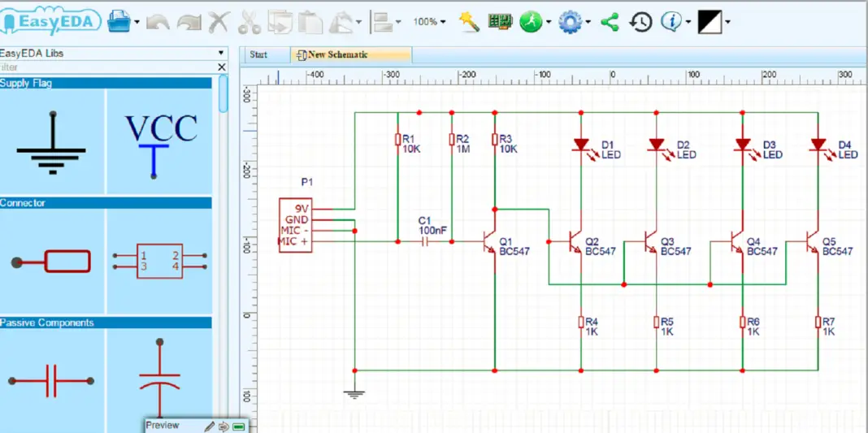Select the Ground symbol in library

pos(52,142)
